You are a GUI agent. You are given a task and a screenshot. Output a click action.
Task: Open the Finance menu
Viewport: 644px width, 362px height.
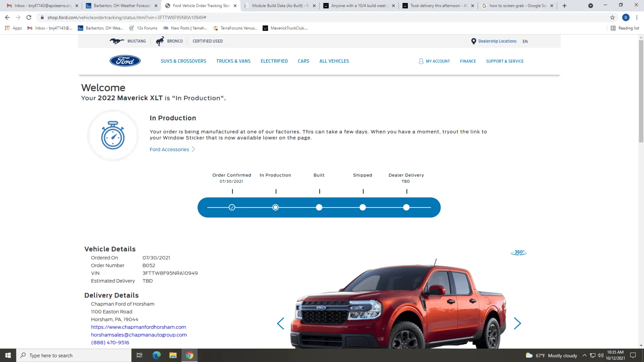[x=468, y=61]
